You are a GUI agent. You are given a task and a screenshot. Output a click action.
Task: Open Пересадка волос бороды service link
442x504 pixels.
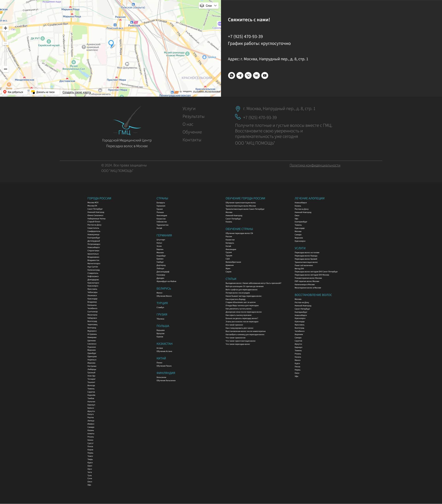click(306, 256)
